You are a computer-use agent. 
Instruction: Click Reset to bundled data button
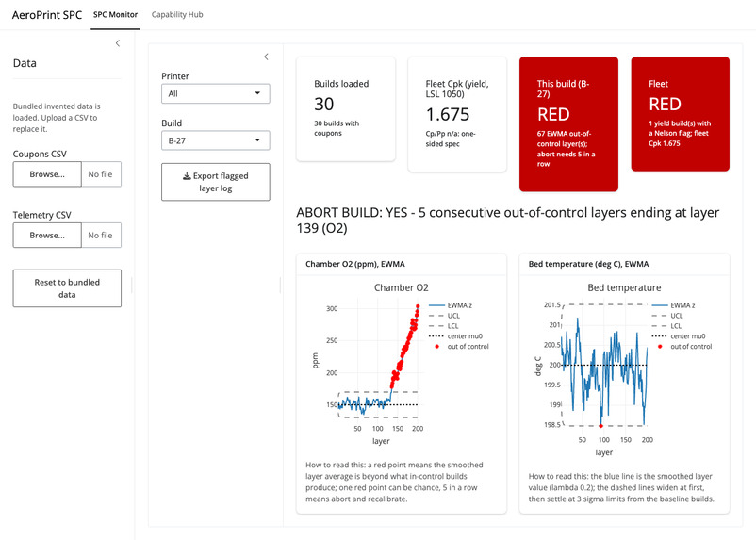coord(67,288)
